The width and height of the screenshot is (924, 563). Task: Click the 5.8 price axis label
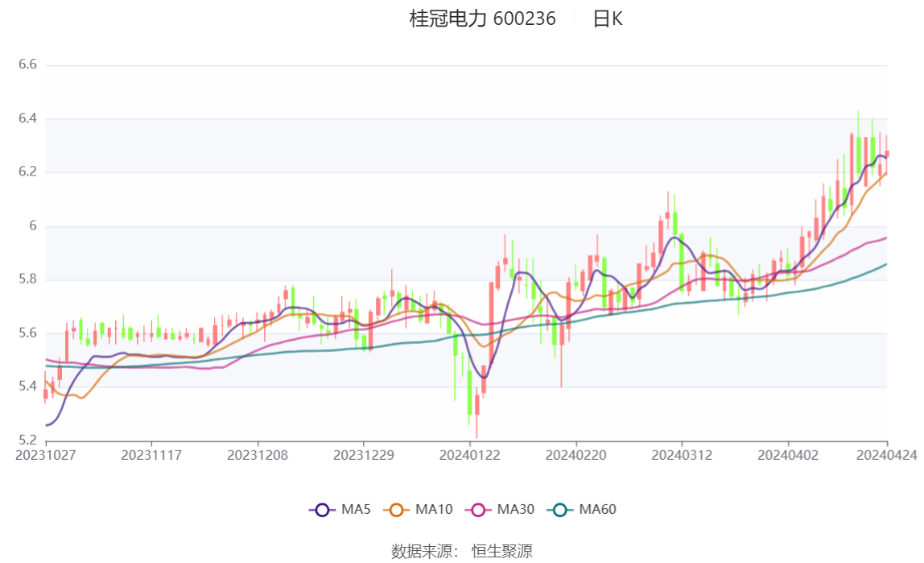[28, 280]
